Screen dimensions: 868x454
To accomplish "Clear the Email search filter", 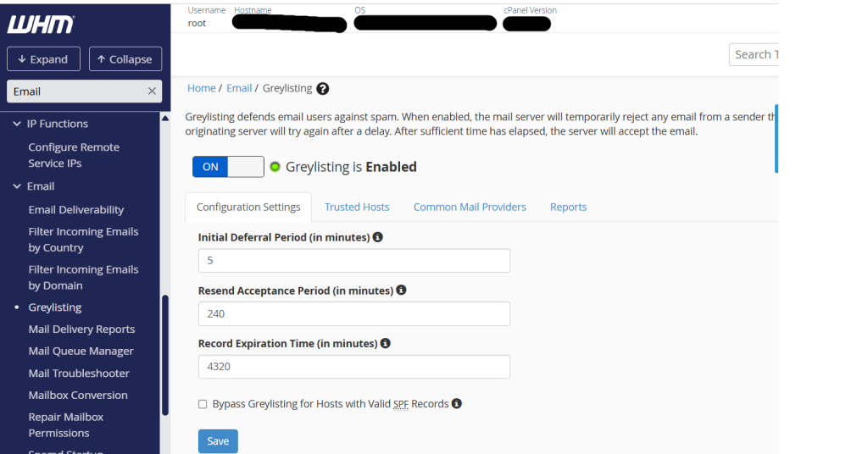I will pos(152,91).
